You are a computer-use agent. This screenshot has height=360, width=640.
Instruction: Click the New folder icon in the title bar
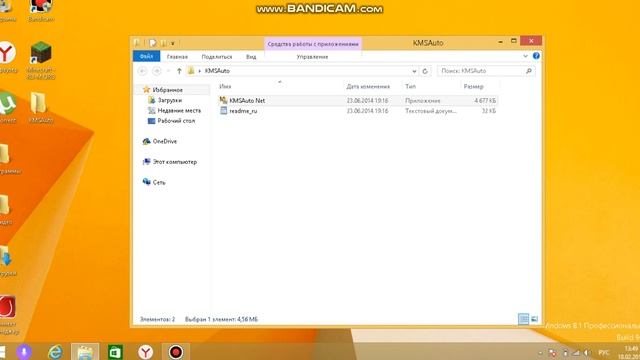coord(163,43)
